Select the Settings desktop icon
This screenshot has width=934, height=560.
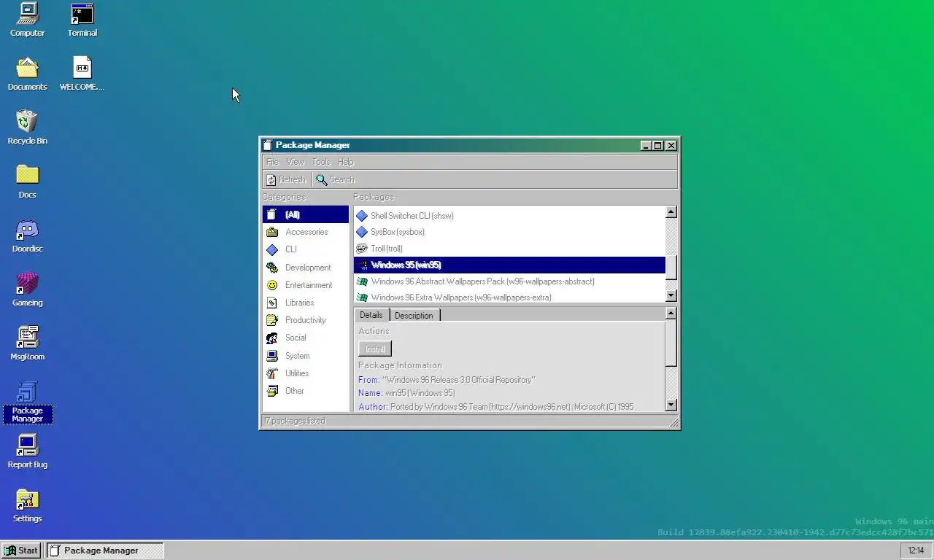click(27, 505)
